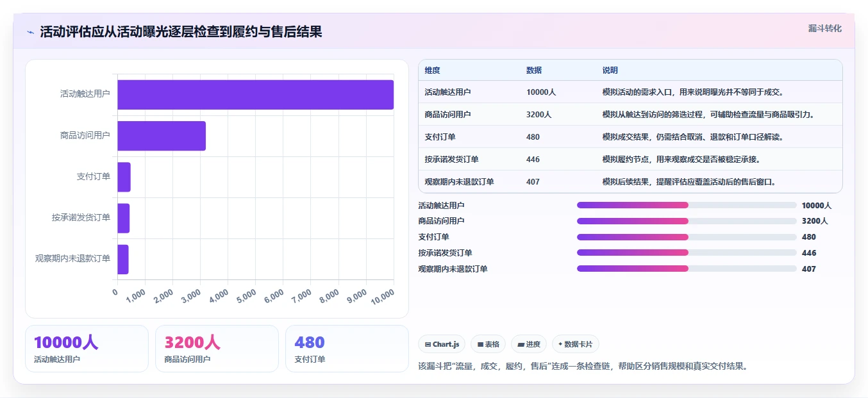Click table cell 按承诺发货订单

pos(451,160)
